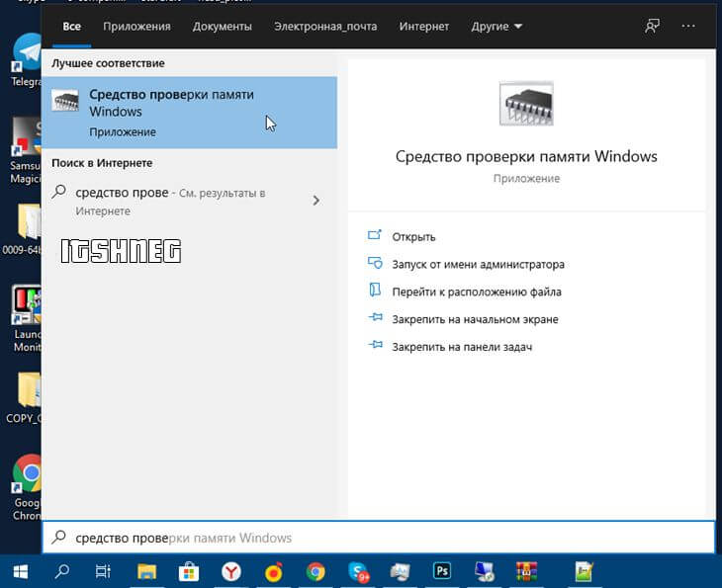Click "Открыть" action in preview pane
The height and width of the screenshot is (588, 722).
pos(413,237)
